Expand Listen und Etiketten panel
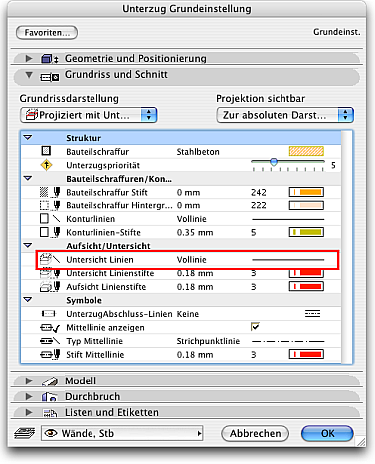Screen dimensions: 375x464 (29, 412)
